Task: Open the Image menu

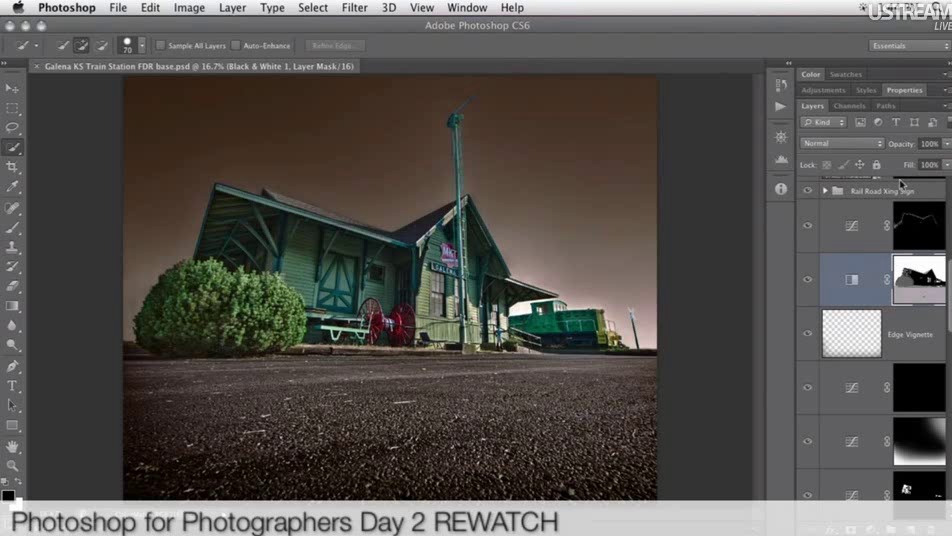Action: pyautogui.click(x=189, y=8)
